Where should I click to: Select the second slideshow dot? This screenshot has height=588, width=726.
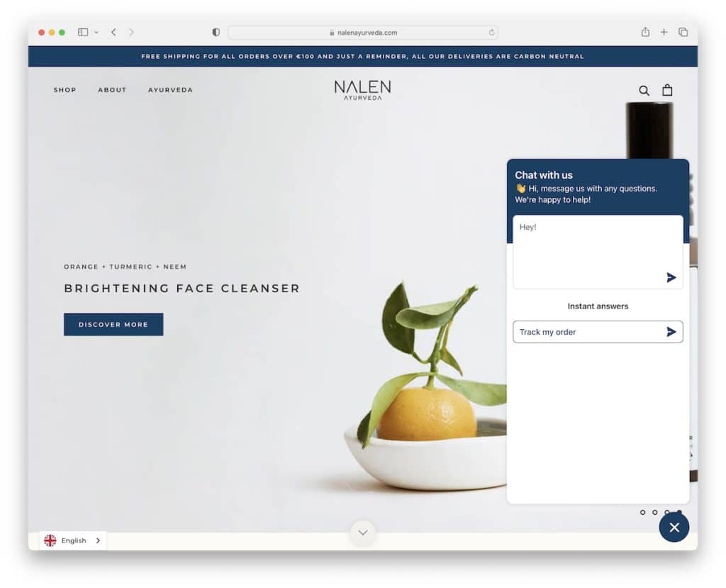(654, 513)
